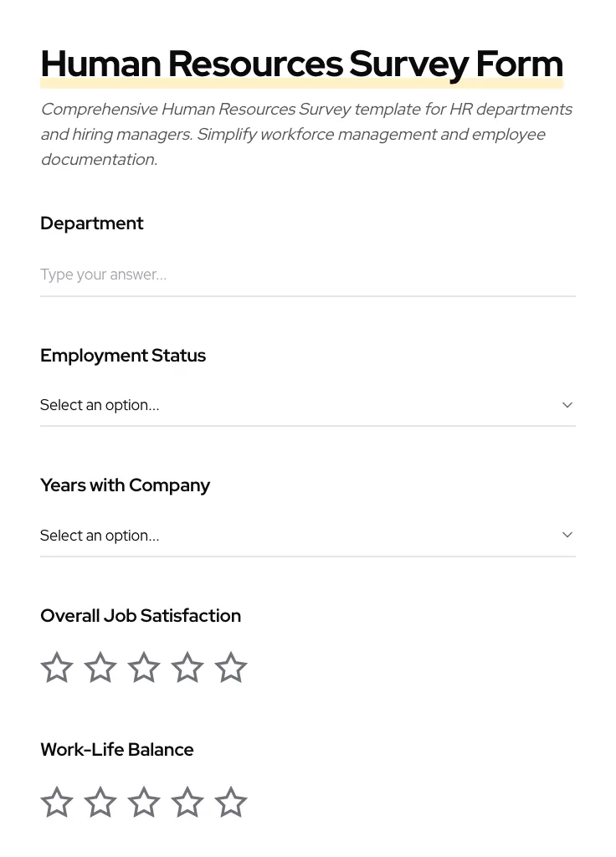Click the Employment Status heading
Screen dimensions: 616x857
point(123,356)
